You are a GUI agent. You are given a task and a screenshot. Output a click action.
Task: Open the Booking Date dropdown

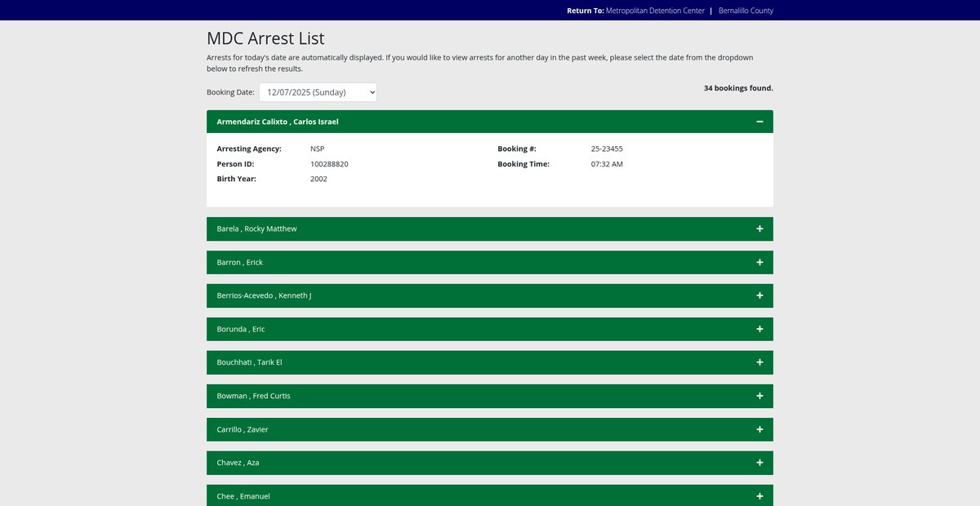click(x=318, y=92)
